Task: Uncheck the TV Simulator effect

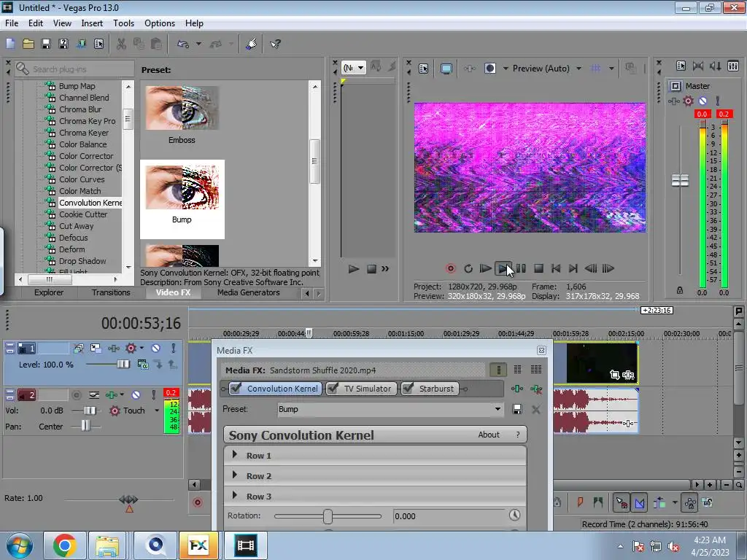Action: coord(333,388)
